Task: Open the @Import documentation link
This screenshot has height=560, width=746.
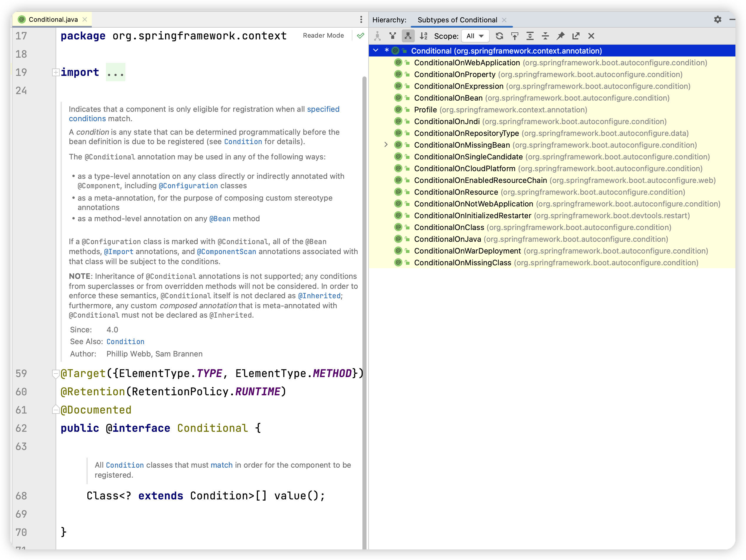Action: click(x=119, y=251)
